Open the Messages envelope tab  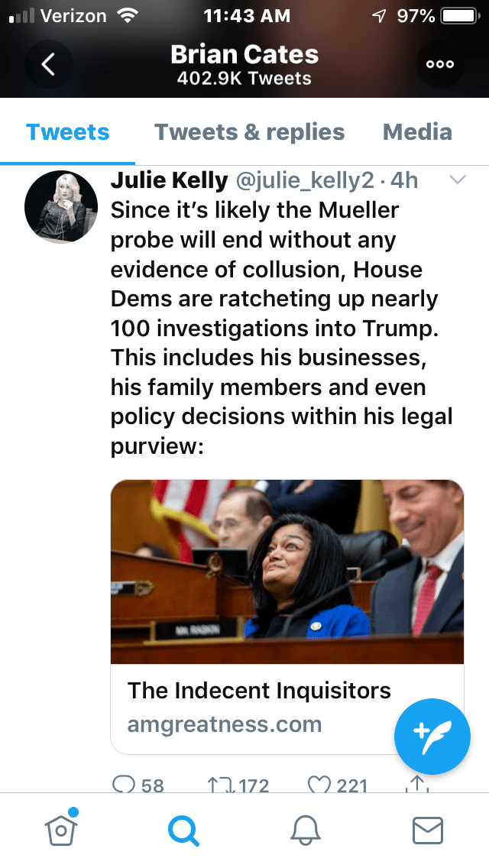427,830
